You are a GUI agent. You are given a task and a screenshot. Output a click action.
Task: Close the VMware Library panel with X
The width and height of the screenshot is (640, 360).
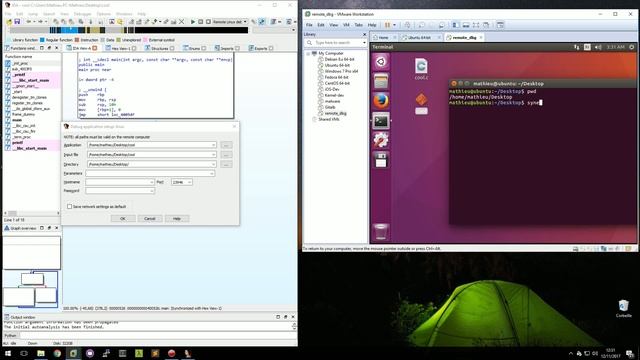coord(364,34)
